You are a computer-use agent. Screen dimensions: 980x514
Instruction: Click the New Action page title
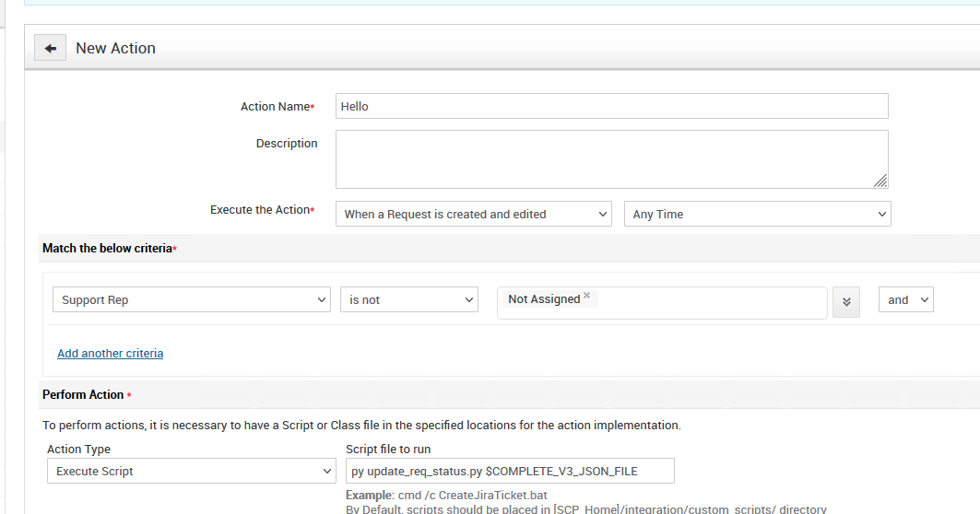[115, 48]
